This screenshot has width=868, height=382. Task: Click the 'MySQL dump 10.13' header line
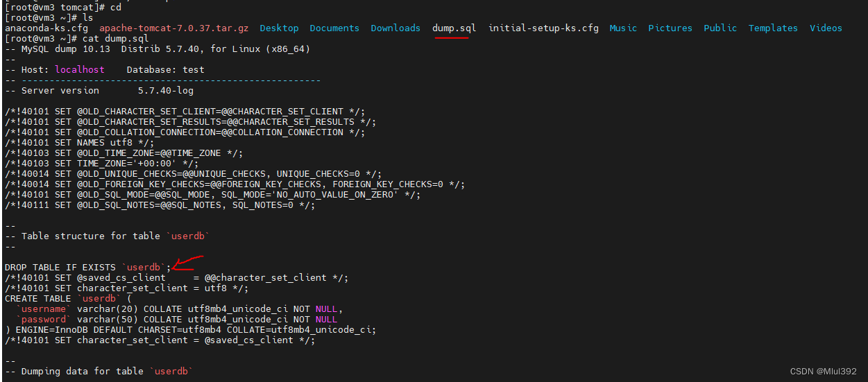[x=158, y=49]
